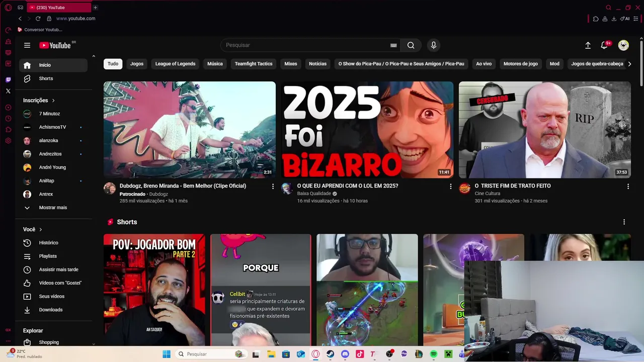Click the sidebar scroll-up arrow

(x=94, y=56)
